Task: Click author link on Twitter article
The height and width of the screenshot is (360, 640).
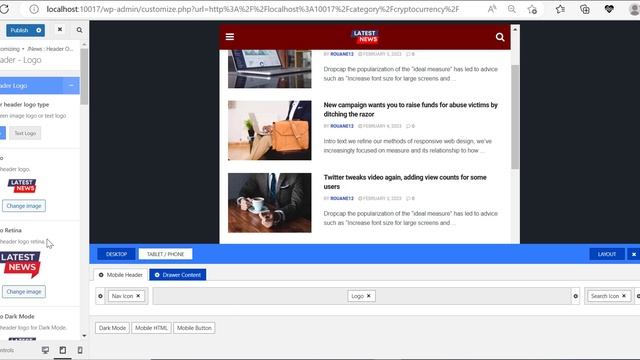Action: point(342,198)
